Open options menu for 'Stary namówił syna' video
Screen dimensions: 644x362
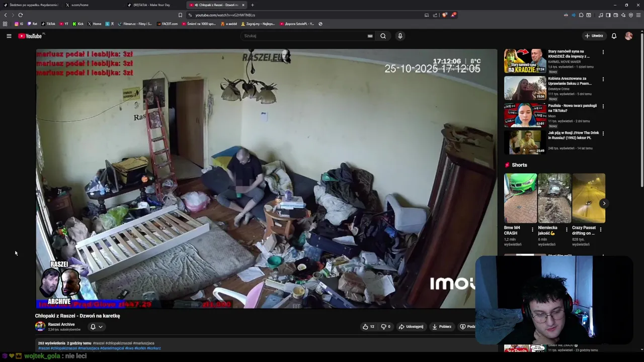tap(603, 52)
